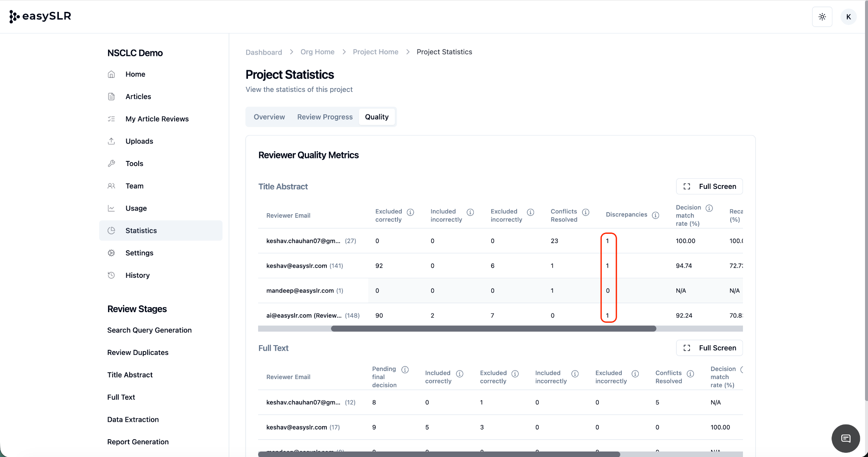Viewport: 868px width, 457px height.
Task: Open the Team page in sidebar
Action: coord(134,186)
